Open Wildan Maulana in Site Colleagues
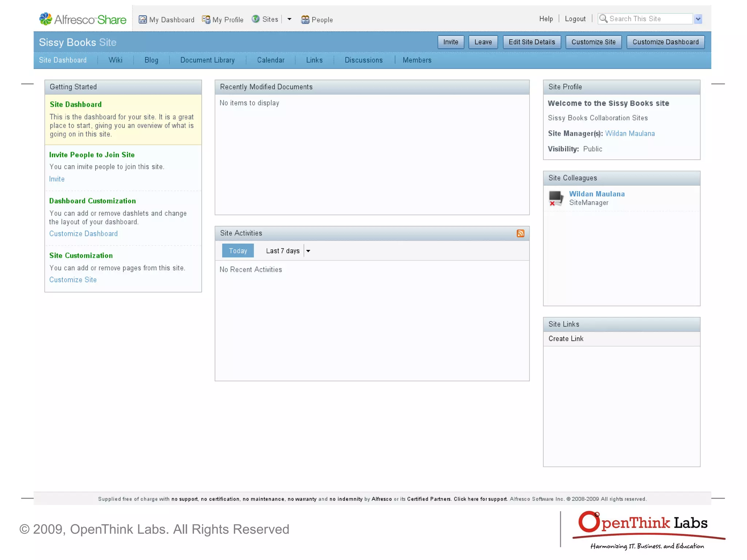747x560 pixels. (x=597, y=194)
